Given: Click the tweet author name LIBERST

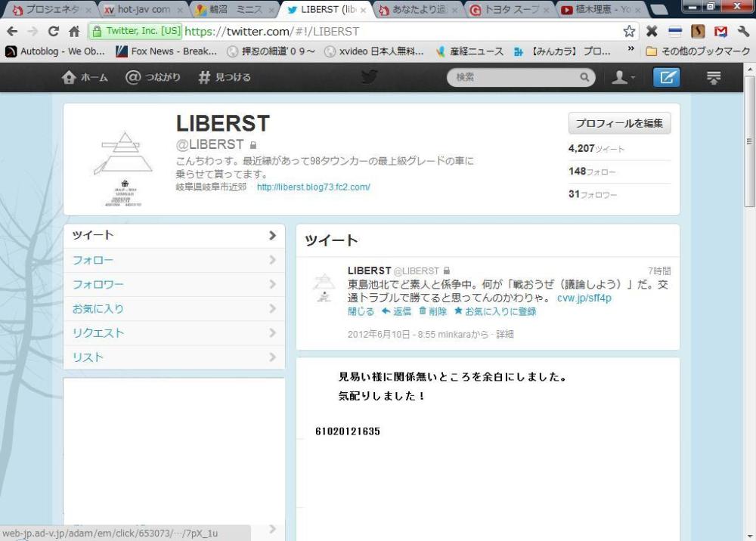Looking at the screenshot, I should 370,270.
